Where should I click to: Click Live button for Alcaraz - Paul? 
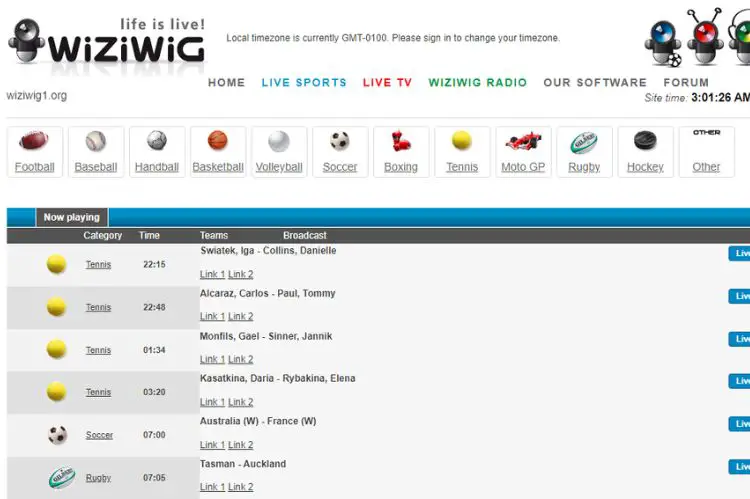739,296
